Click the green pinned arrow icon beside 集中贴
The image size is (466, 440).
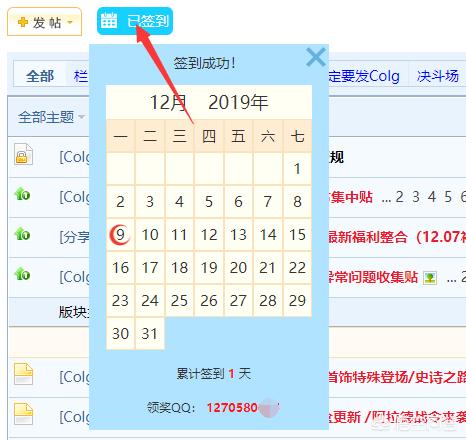coord(22,194)
